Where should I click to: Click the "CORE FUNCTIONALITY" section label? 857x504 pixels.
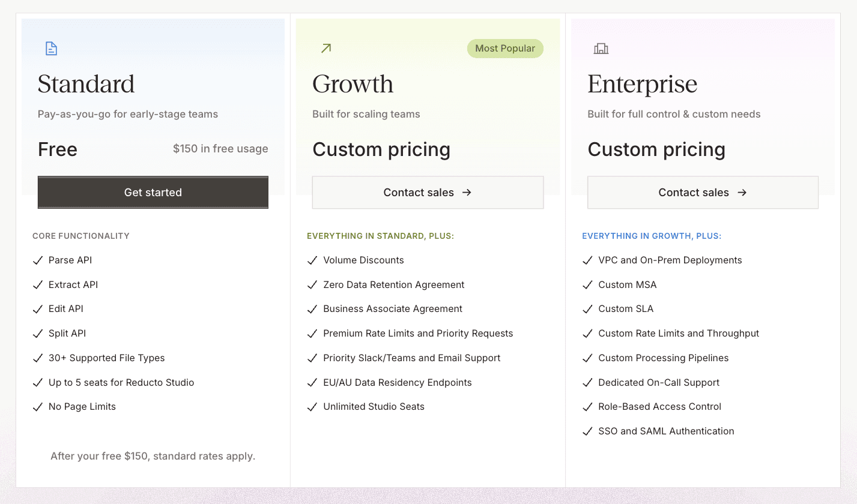click(x=81, y=236)
